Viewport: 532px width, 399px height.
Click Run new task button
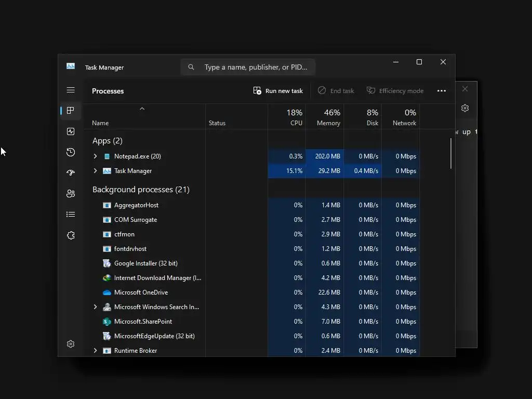click(x=278, y=91)
